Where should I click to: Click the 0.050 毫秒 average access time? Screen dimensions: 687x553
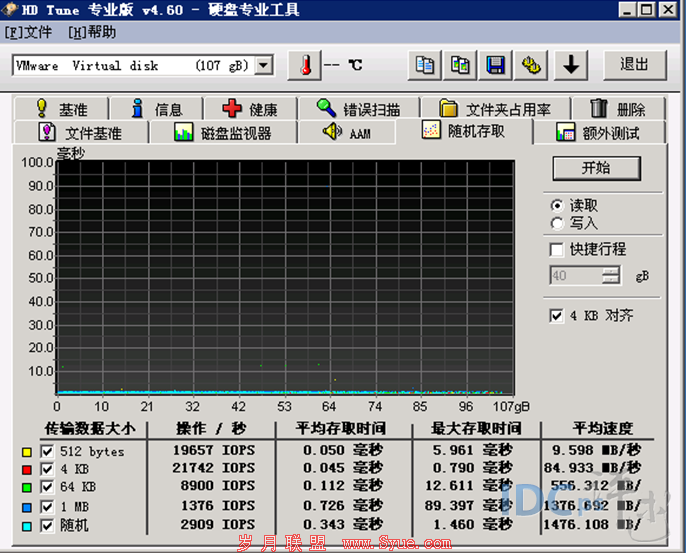click(343, 451)
